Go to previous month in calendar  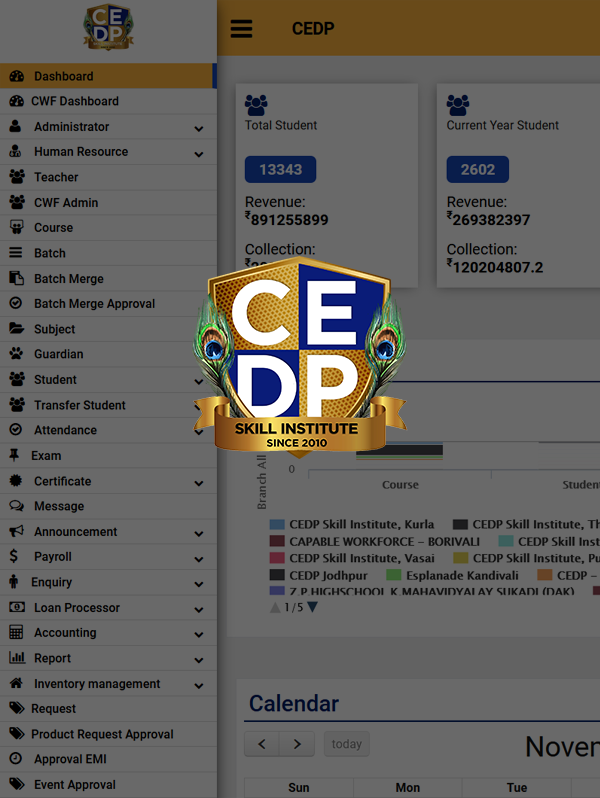click(262, 744)
